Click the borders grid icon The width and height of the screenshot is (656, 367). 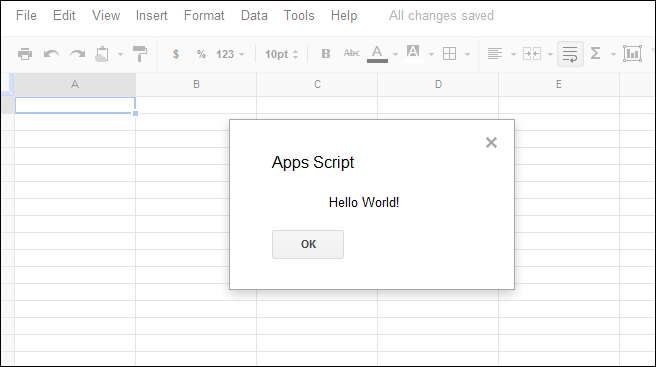pyautogui.click(x=449, y=54)
